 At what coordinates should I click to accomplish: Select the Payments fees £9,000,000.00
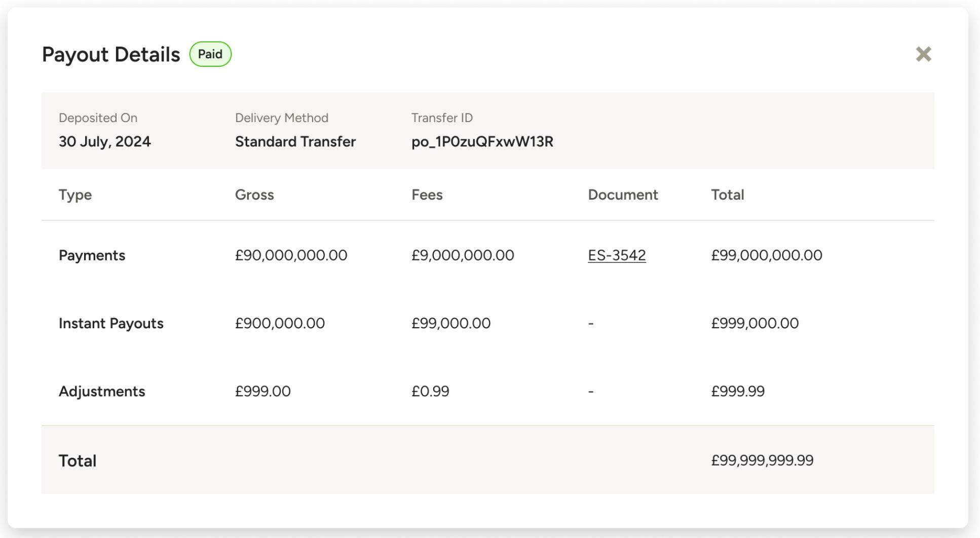(x=463, y=255)
